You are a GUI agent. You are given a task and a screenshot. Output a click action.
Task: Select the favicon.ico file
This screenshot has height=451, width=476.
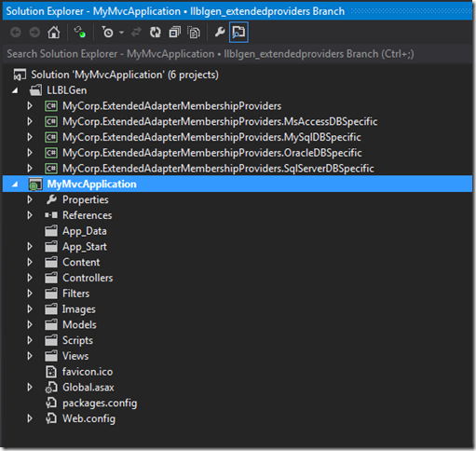[x=88, y=372]
